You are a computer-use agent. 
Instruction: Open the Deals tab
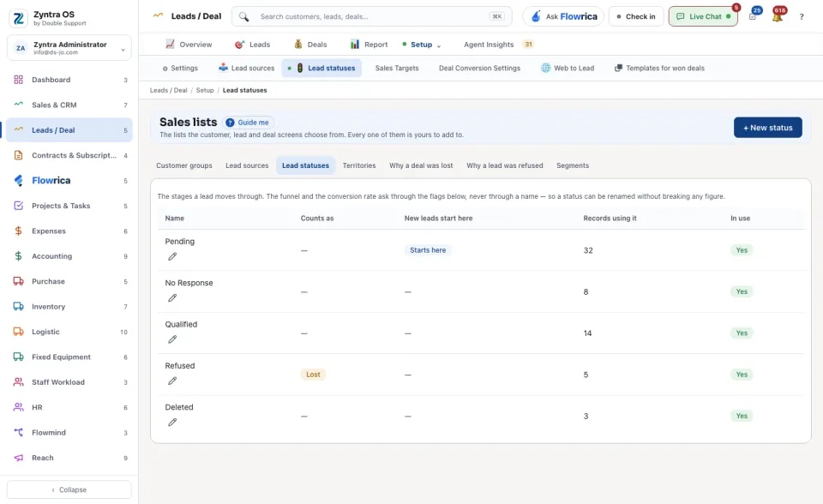pyautogui.click(x=310, y=45)
